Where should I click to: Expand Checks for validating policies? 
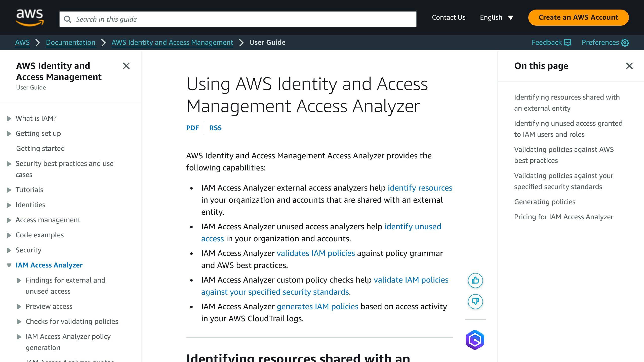(19, 322)
